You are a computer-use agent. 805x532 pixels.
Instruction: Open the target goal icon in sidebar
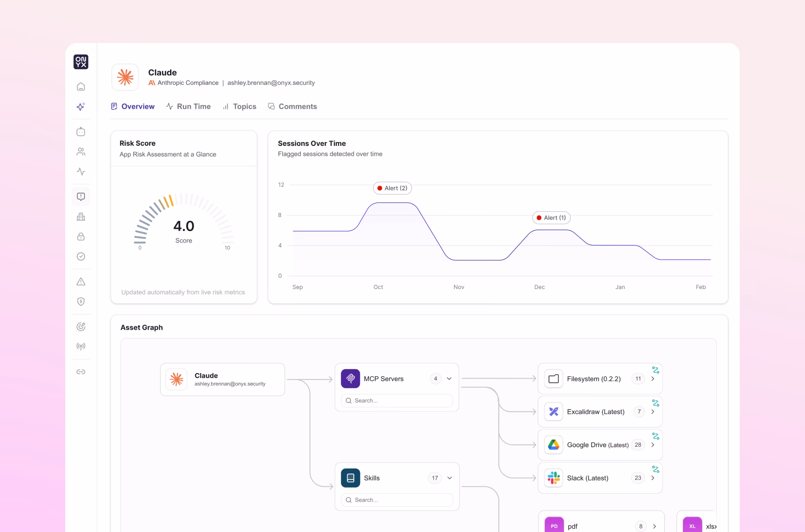(x=81, y=327)
